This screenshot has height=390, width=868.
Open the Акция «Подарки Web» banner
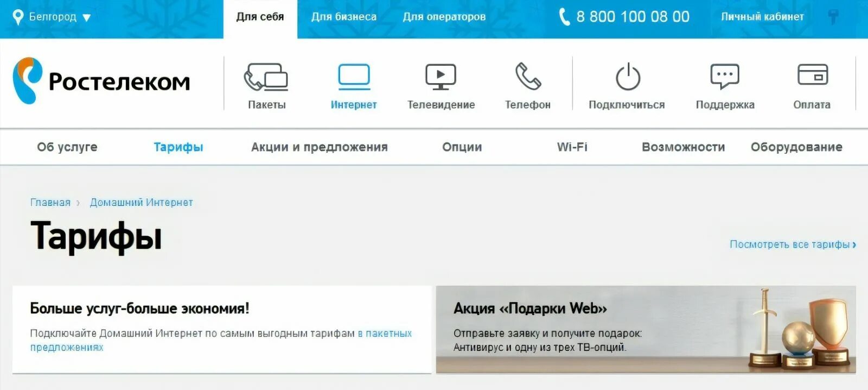pyautogui.click(x=646, y=330)
